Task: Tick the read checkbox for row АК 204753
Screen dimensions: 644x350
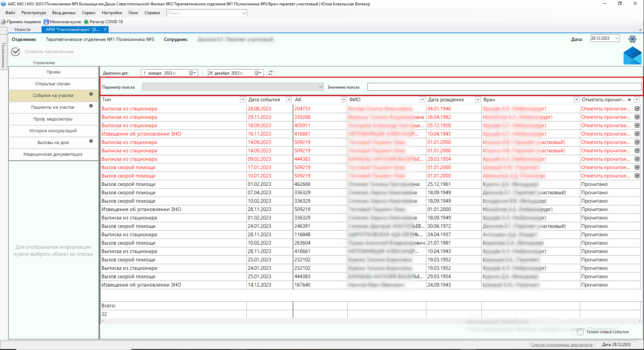Action: [x=637, y=109]
